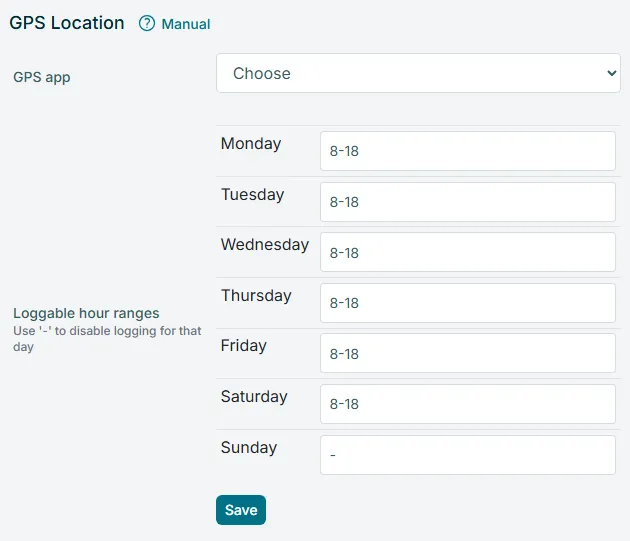The image size is (630, 541).
Task: Click the Monday day label
Action: pyautogui.click(x=251, y=143)
